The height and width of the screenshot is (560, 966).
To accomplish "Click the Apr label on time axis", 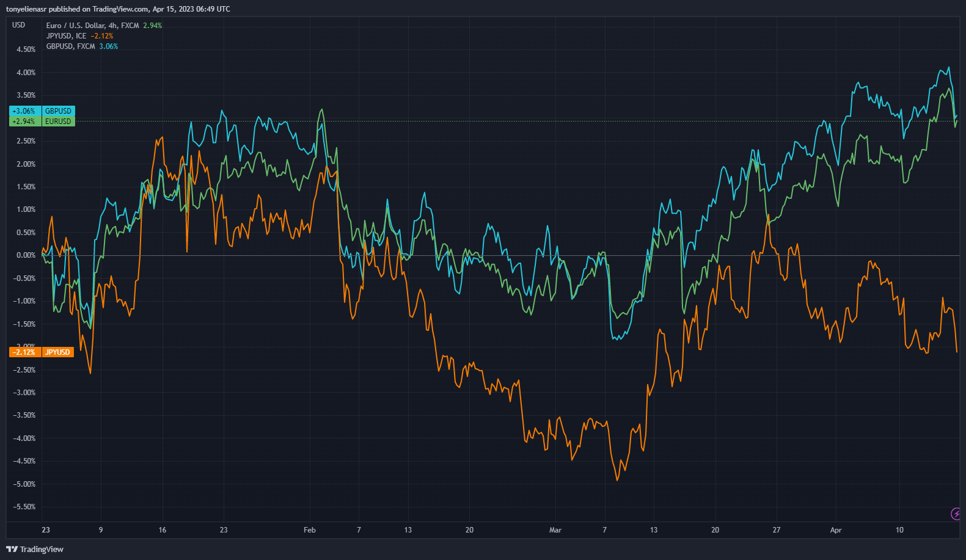I will pyautogui.click(x=836, y=530).
